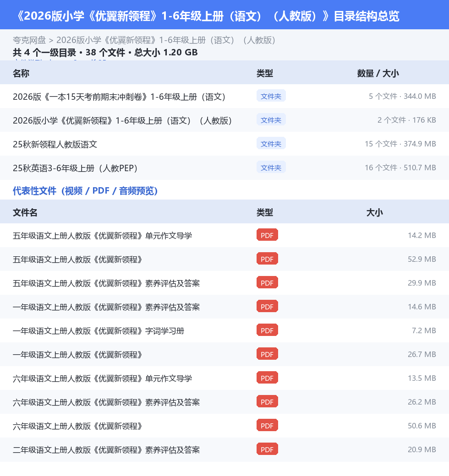The height and width of the screenshot is (476, 449).
Task: Open file 五年级语文上册人教版《优翼新领程》素养评估及答案
Action: coord(106,283)
